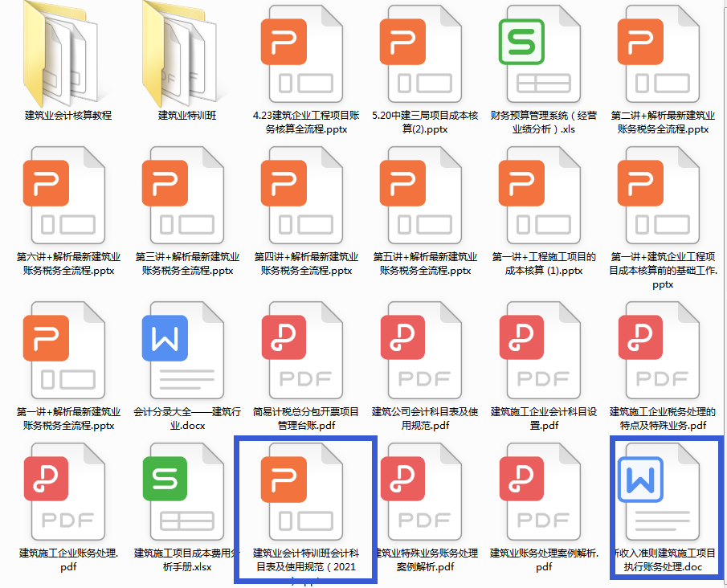Screen dimensions: 727x588
Task: Click file name 财务预算管理系统（经营业绩分析）.xls
Action: 543,122
